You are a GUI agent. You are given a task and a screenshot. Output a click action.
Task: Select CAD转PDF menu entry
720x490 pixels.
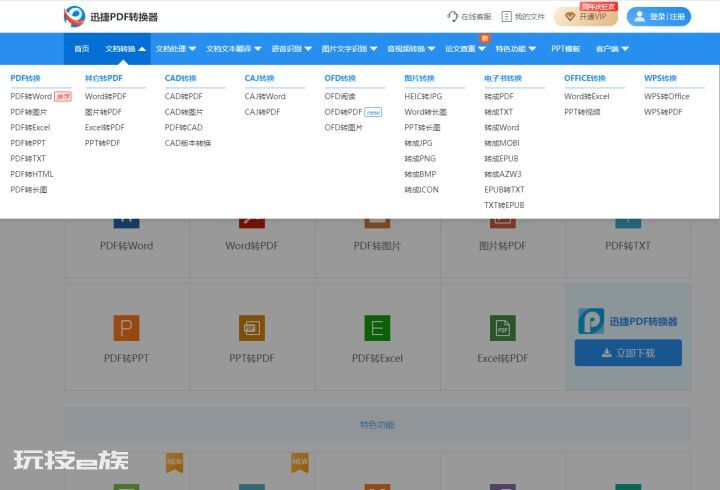[x=184, y=96]
